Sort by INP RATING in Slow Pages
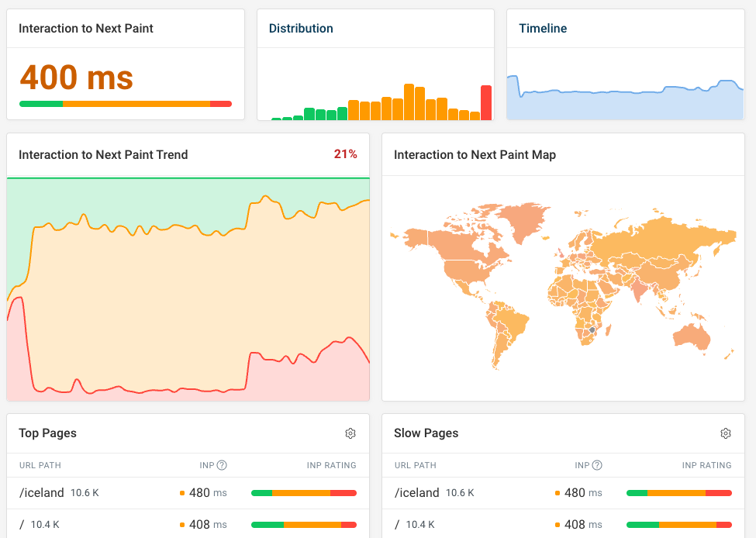The image size is (756, 538). tap(706, 466)
